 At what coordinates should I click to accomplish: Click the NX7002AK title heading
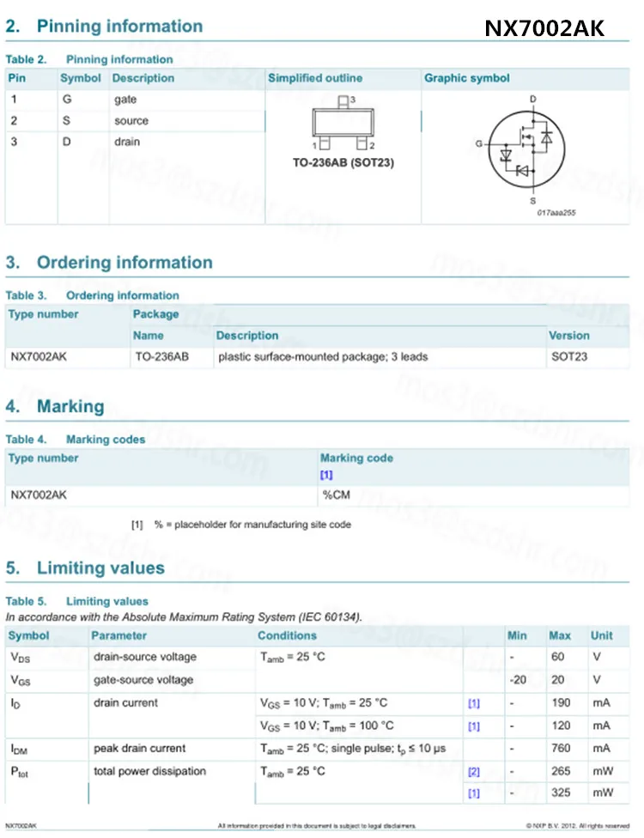tap(544, 28)
